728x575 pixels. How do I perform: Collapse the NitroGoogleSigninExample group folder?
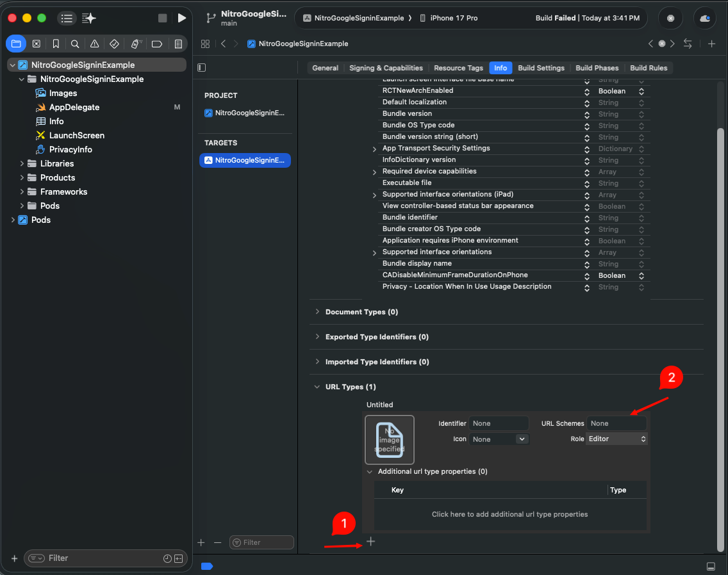point(21,79)
